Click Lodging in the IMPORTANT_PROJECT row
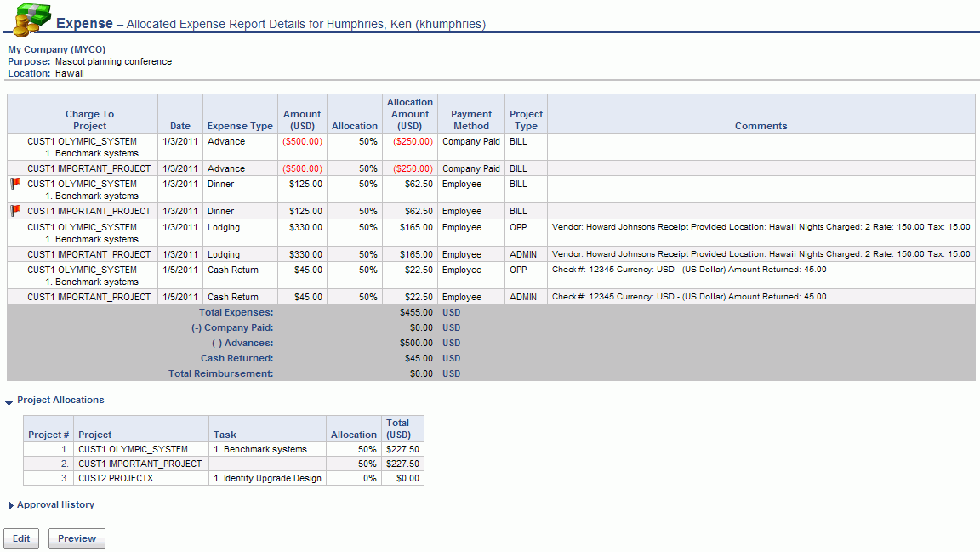Viewport: 980px width, 552px height. click(x=224, y=254)
